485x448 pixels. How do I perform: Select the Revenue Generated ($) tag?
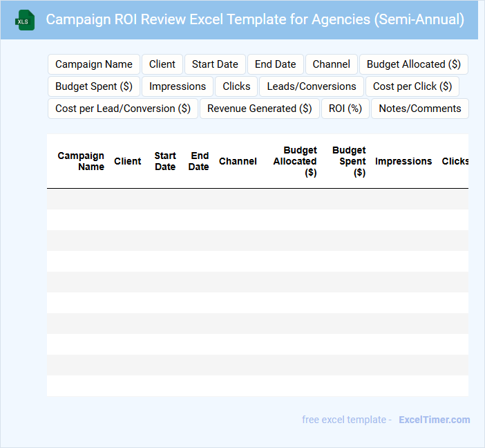[260, 109]
